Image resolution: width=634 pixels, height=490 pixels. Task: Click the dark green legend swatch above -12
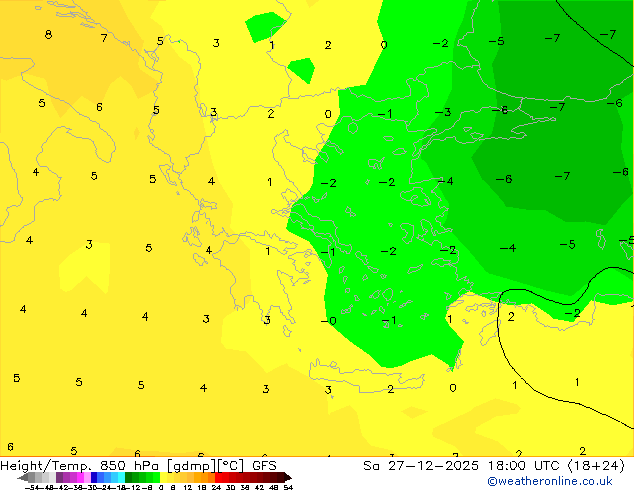[x=129, y=477]
